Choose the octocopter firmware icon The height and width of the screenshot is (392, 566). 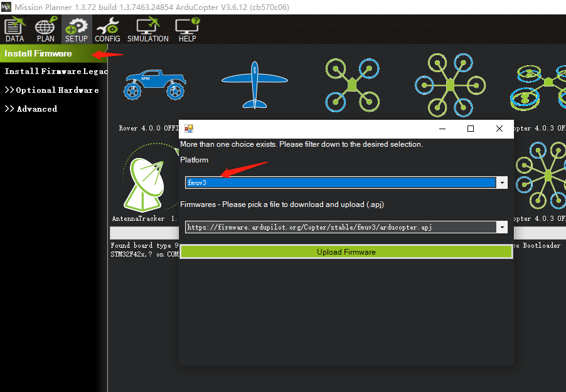click(541, 176)
